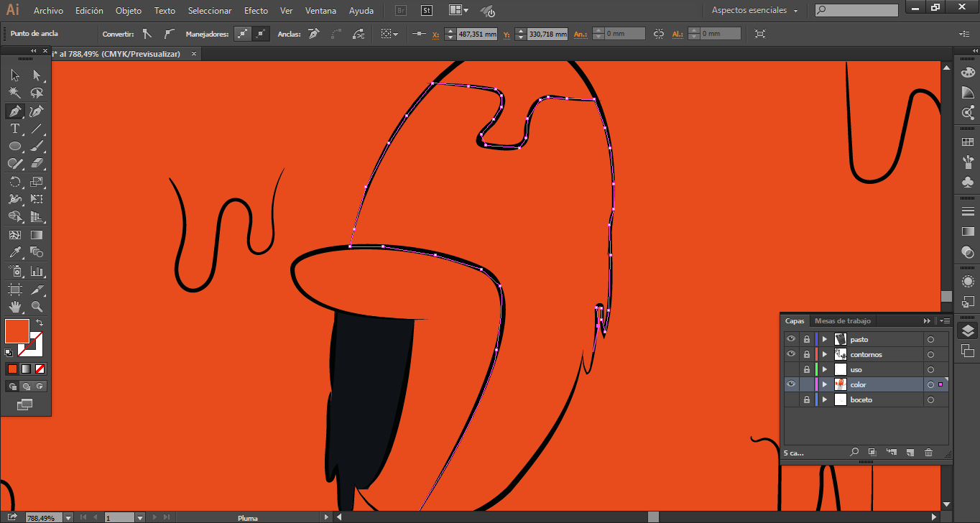Select the Type tool
The height and width of the screenshot is (523, 980).
(14, 129)
